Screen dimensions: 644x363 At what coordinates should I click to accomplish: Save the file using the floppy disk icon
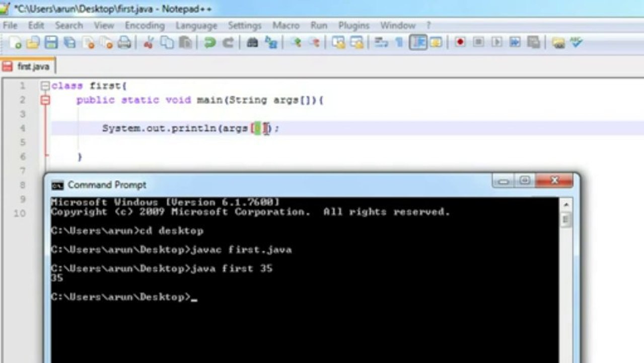coord(51,43)
